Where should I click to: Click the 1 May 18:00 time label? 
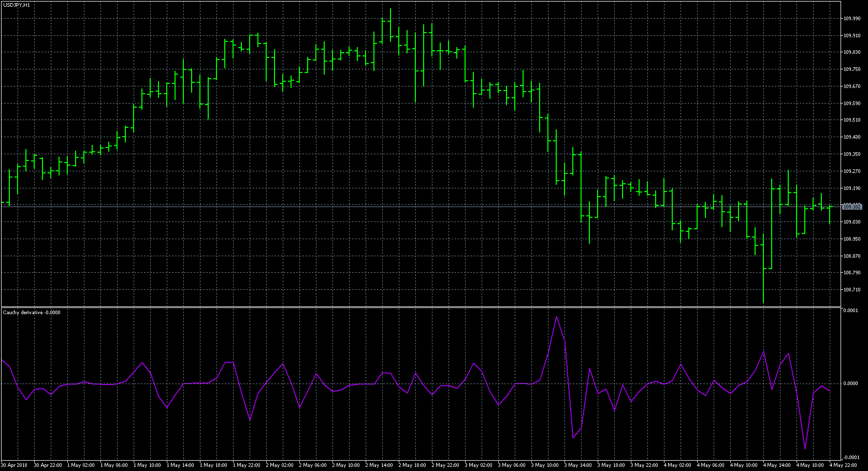pyautogui.click(x=213, y=465)
